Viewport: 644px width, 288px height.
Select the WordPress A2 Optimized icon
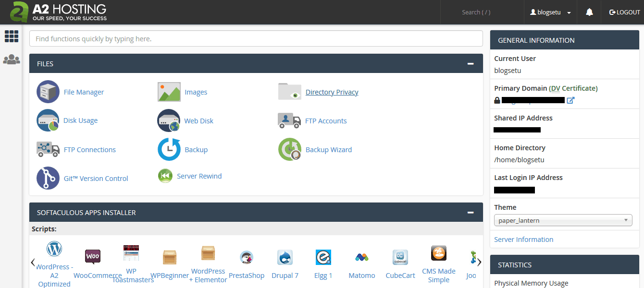54,249
